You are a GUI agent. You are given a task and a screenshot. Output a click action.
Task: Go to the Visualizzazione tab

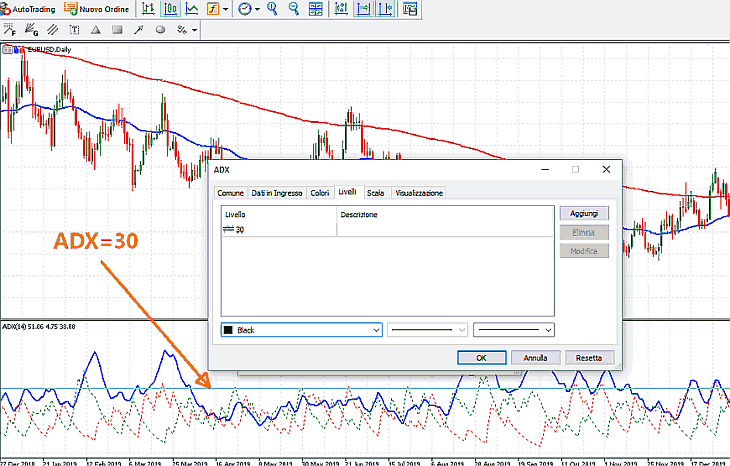[419, 192]
